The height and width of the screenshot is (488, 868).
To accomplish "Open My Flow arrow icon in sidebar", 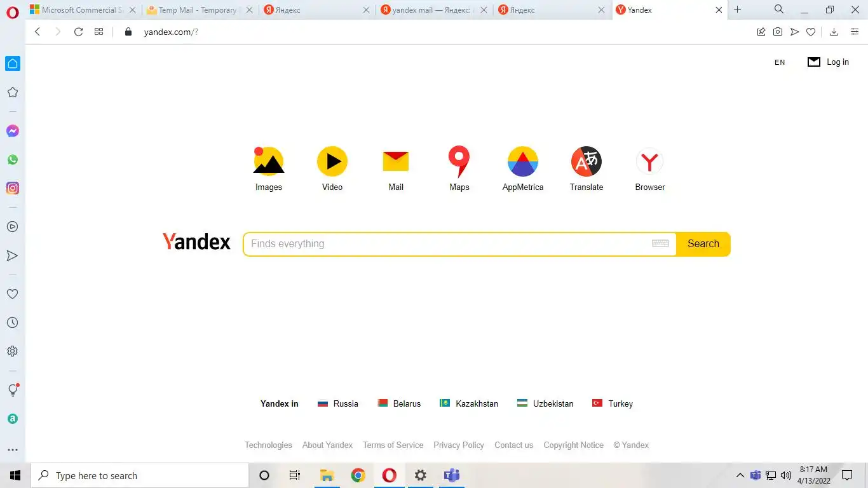I will click(x=12, y=255).
